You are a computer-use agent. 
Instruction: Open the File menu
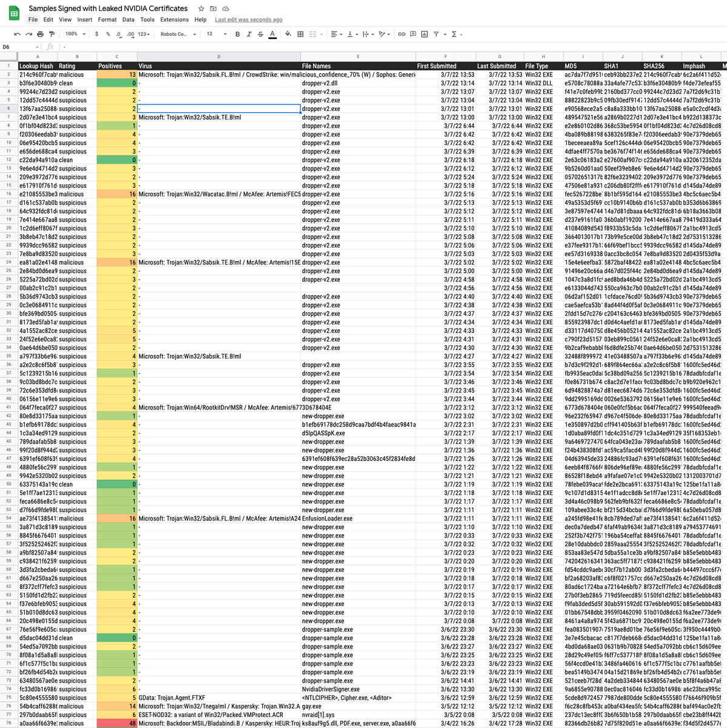[33, 19]
